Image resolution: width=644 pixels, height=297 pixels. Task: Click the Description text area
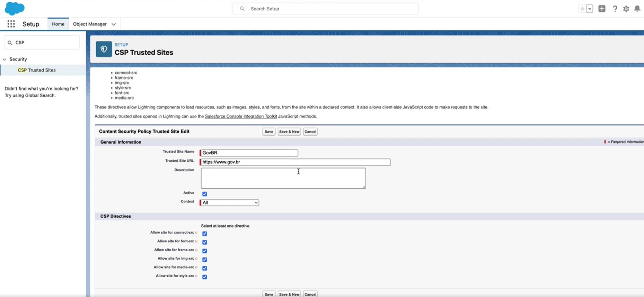tap(283, 178)
